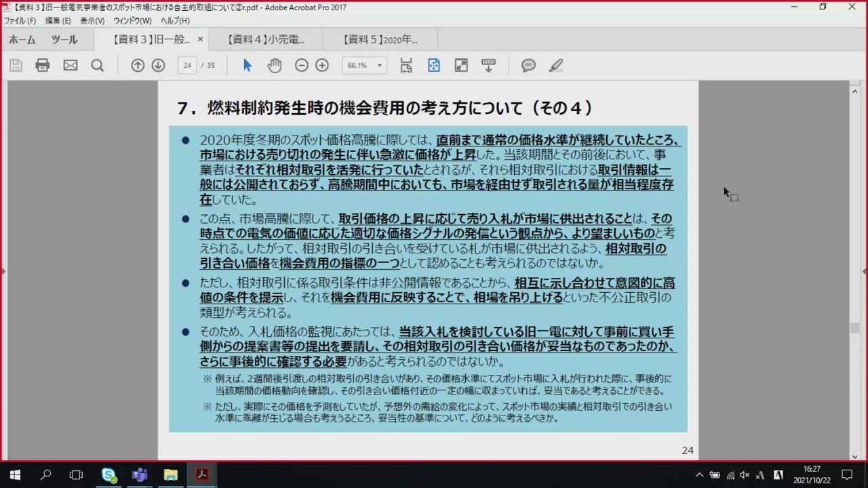The height and width of the screenshot is (488, 868).
Task: Go to previous page arrow
Action: click(138, 66)
